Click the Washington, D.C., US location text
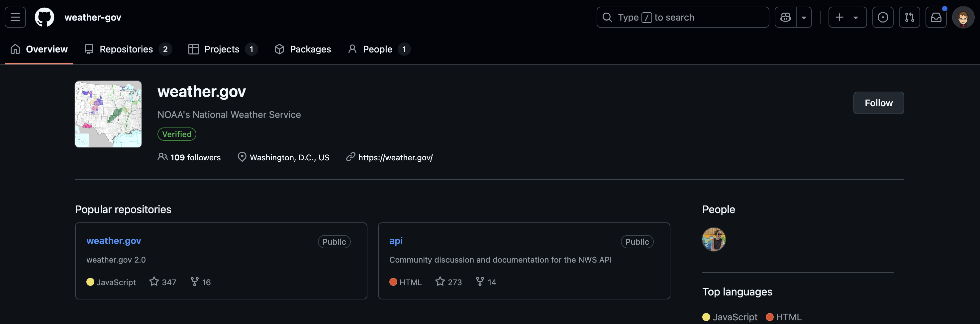The height and width of the screenshot is (324, 980). click(x=289, y=157)
